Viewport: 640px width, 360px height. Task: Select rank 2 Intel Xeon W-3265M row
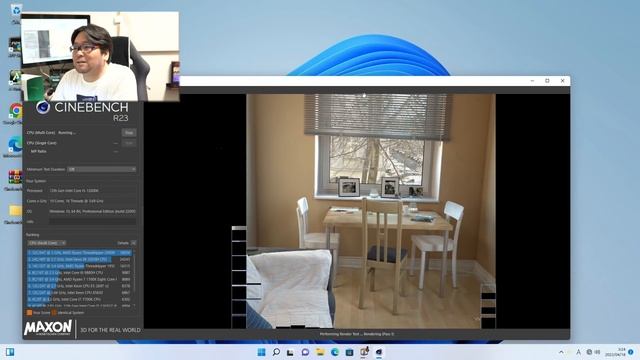point(79,259)
